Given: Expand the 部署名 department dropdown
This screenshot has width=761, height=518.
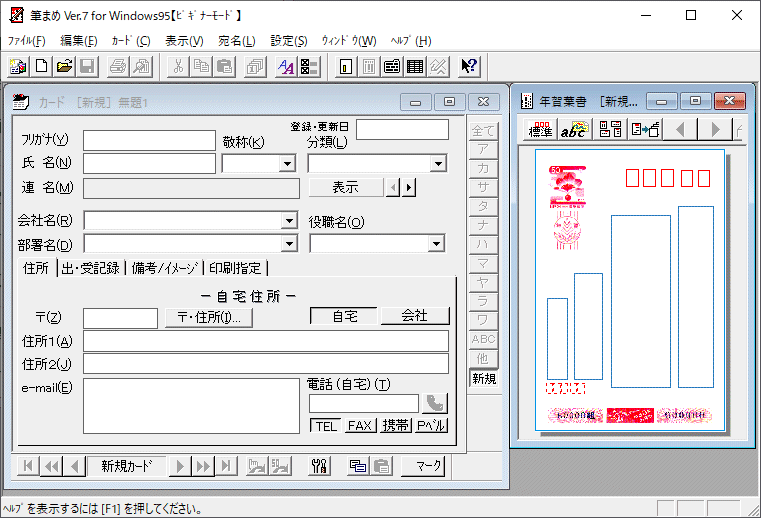Looking at the screenshot, I should pyautogui.click(x=289, y=243).
